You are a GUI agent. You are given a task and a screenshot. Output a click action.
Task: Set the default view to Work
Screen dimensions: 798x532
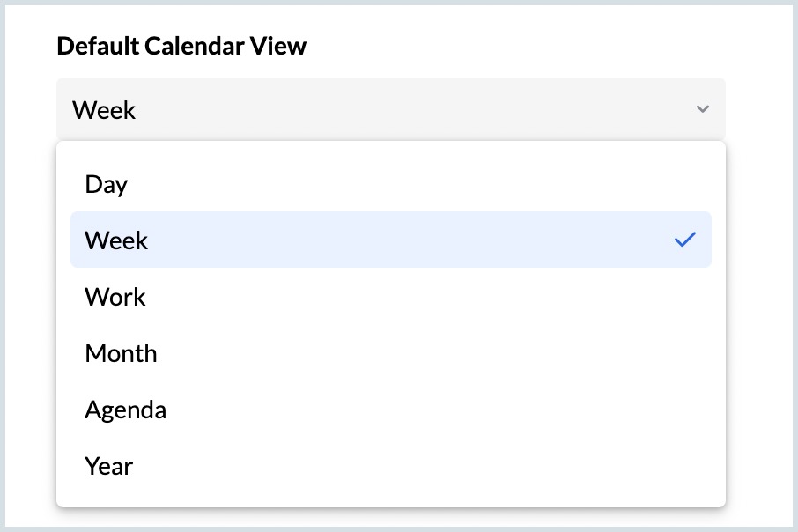click(115, 297)
